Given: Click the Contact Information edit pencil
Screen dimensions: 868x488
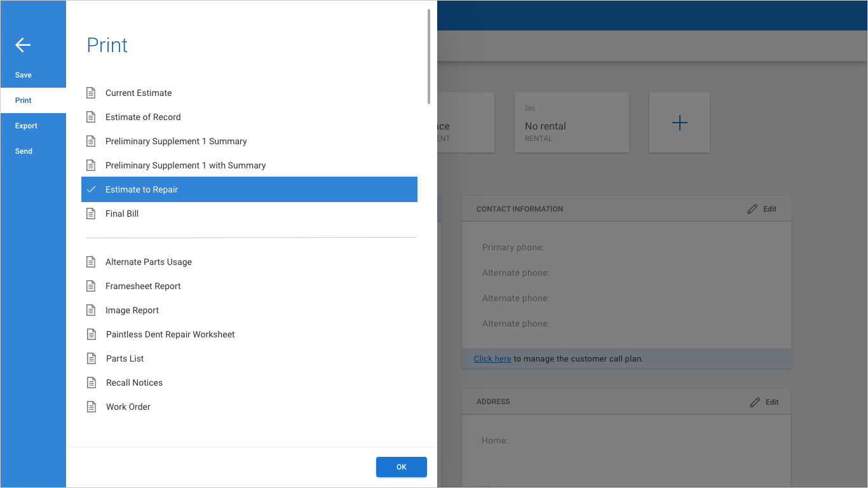Looking at the screenshot, I should [752, 209].
